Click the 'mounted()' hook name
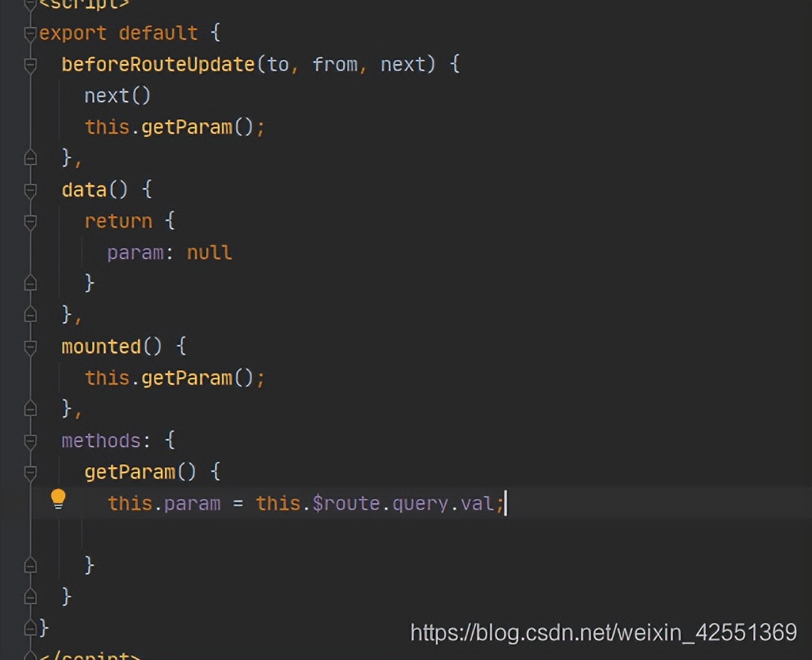This screenshot has height=660, width=812. [x=111, y=347]
